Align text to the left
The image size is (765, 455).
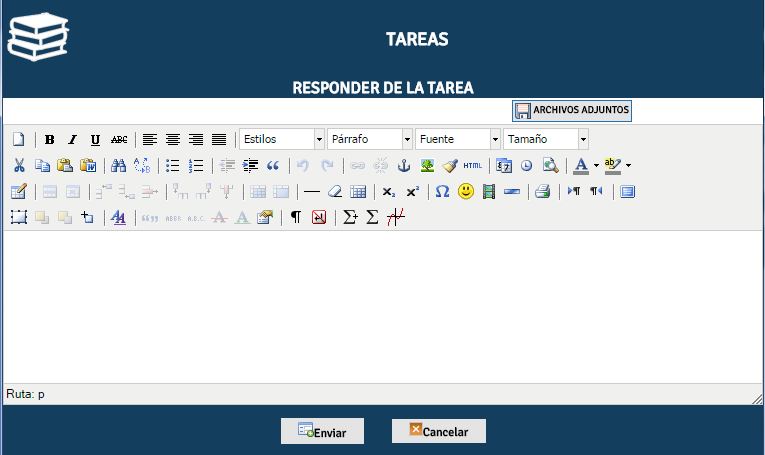149,139
